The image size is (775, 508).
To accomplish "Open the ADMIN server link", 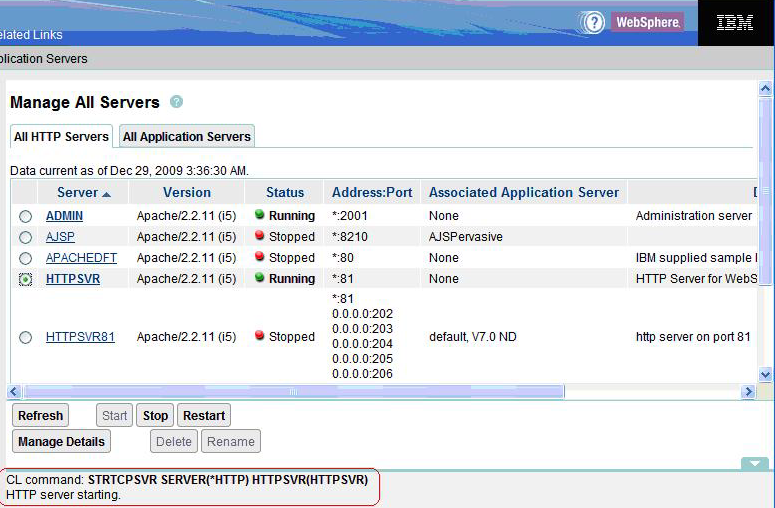I will click(x=64, y=216).
